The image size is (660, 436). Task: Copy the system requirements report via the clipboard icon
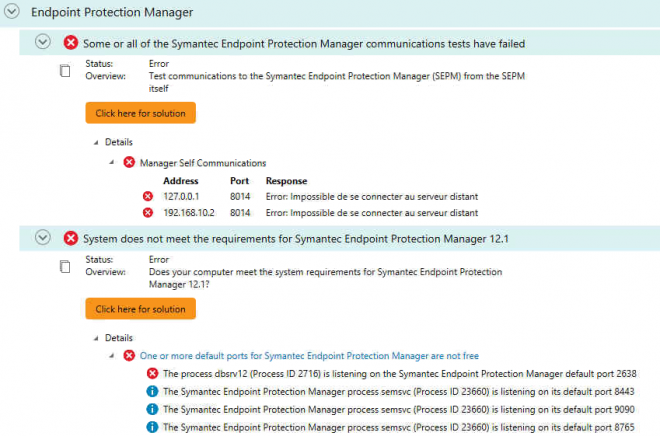(65, 266)
